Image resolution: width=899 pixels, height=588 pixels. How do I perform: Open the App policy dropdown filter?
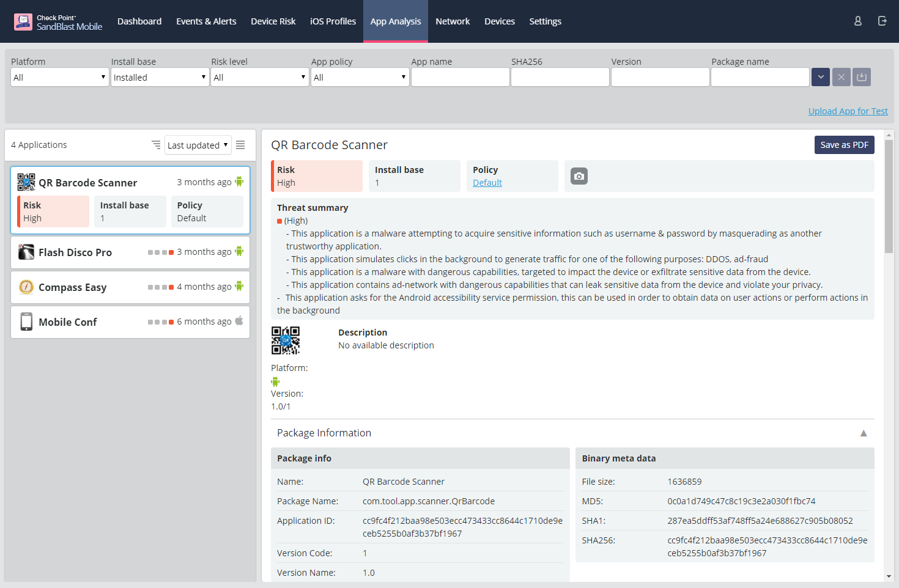360,77
